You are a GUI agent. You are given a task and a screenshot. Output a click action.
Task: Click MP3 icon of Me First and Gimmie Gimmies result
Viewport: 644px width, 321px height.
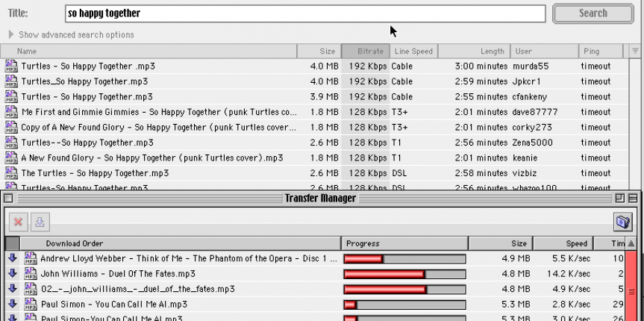point(11,112)
